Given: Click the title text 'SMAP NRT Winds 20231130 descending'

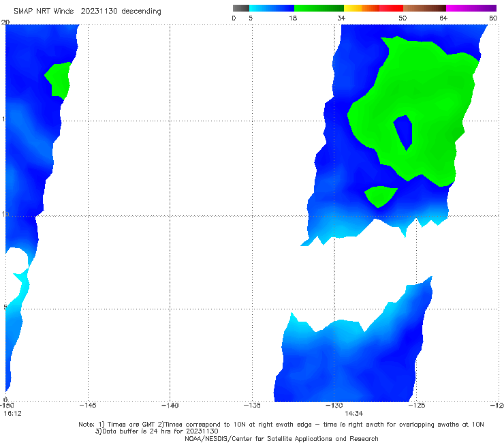Looking at the screenshot, I should (87, 11).
